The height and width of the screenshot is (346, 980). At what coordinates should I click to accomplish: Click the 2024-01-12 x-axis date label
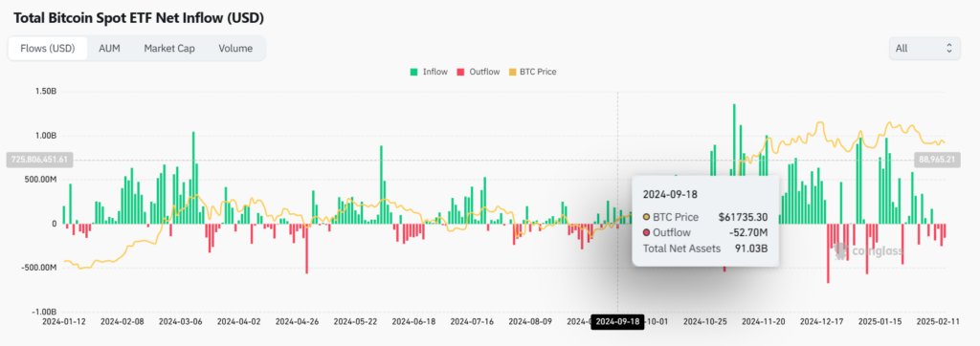pyautogui.click(x=63, y=322)
